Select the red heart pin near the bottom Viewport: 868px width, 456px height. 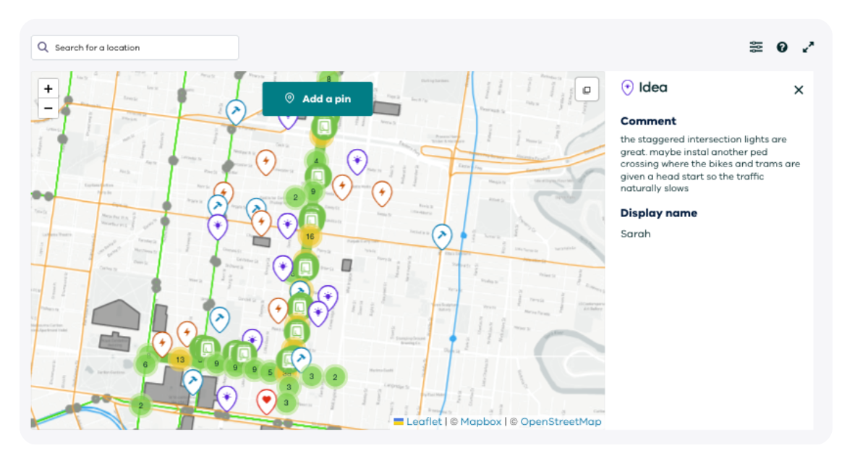click(266, 397)
